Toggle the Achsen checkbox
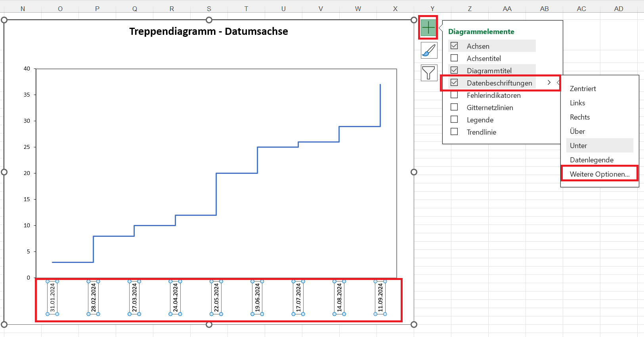644x337 pixels. (454, 46)
